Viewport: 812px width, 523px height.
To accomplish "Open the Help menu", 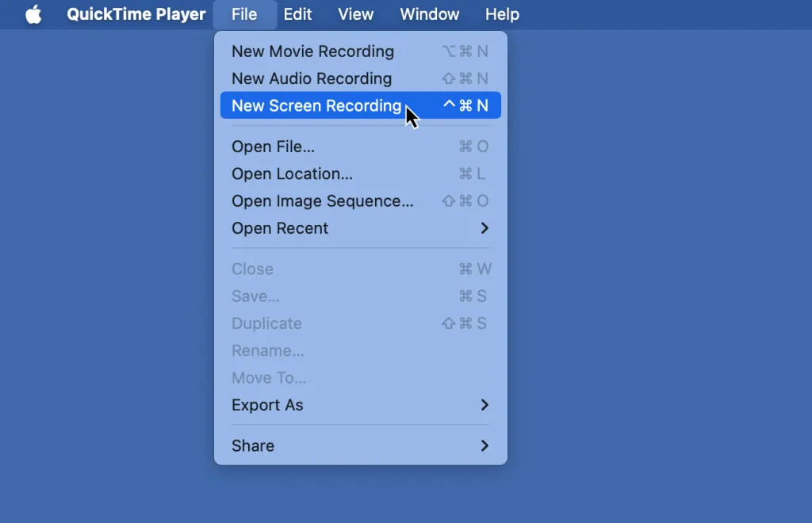I will (x=501, y=13).
